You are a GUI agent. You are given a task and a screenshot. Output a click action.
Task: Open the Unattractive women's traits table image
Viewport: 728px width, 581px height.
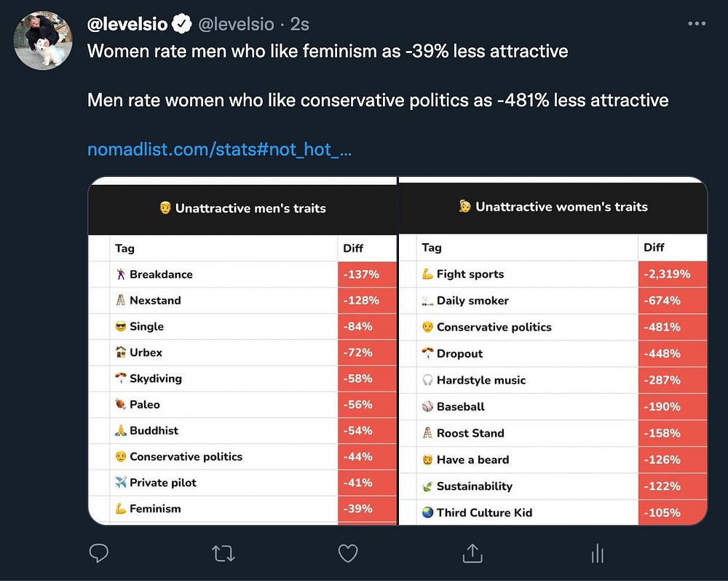(x=553, y=349)
